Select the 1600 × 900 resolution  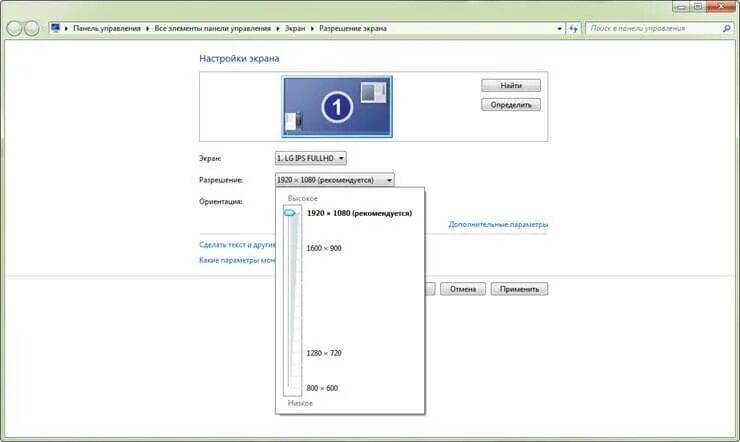click(324, 248)
